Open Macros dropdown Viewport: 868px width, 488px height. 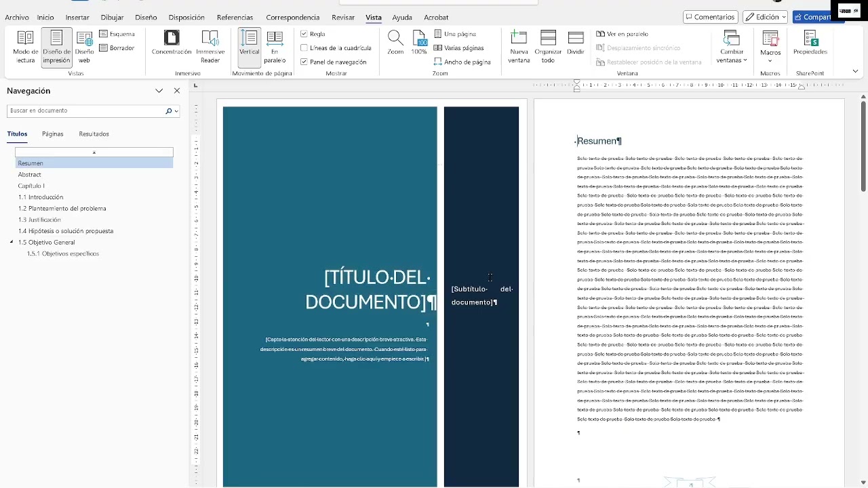[770, 47]
